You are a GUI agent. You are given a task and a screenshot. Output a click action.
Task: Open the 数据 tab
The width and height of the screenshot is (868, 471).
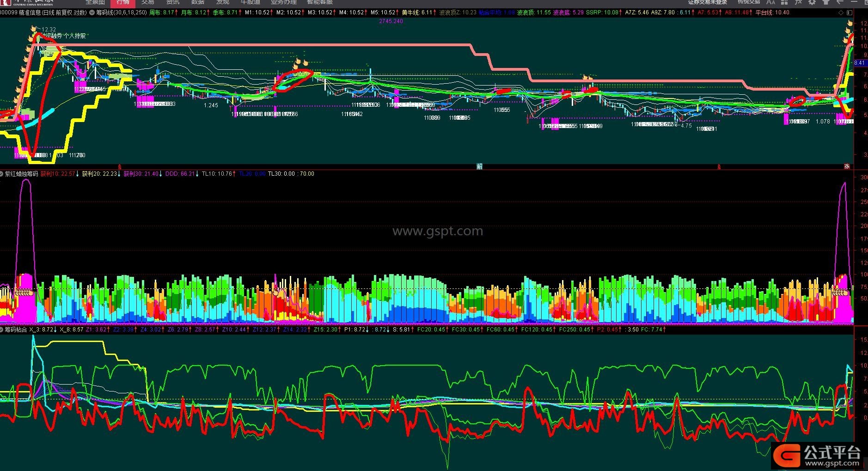coord(198,2)
